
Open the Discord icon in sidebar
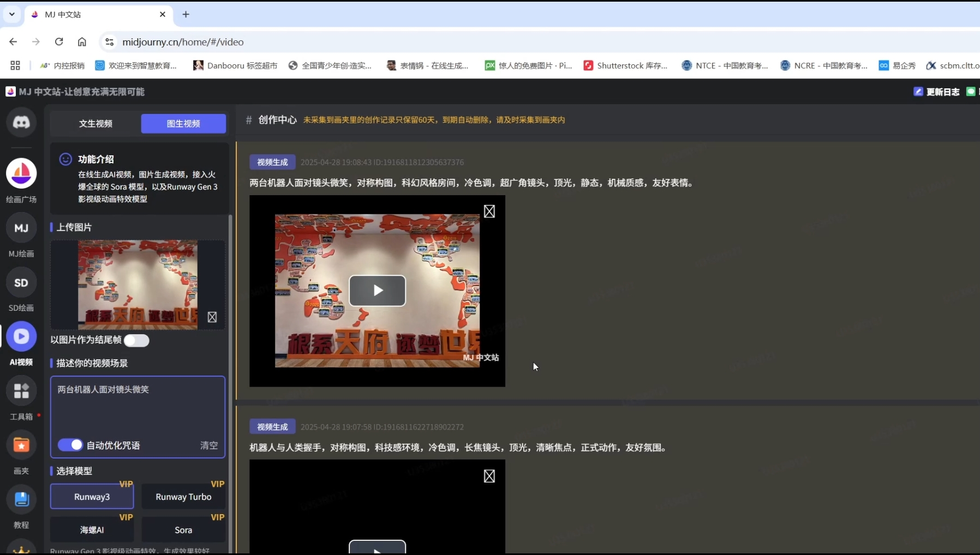coord(21,122)
